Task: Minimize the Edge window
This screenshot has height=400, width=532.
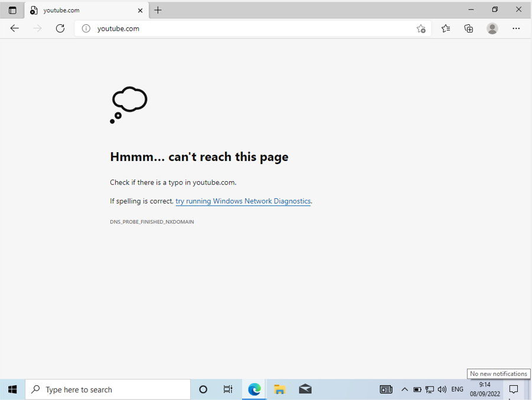Action: pyautogui.click(x=471, y=9)
